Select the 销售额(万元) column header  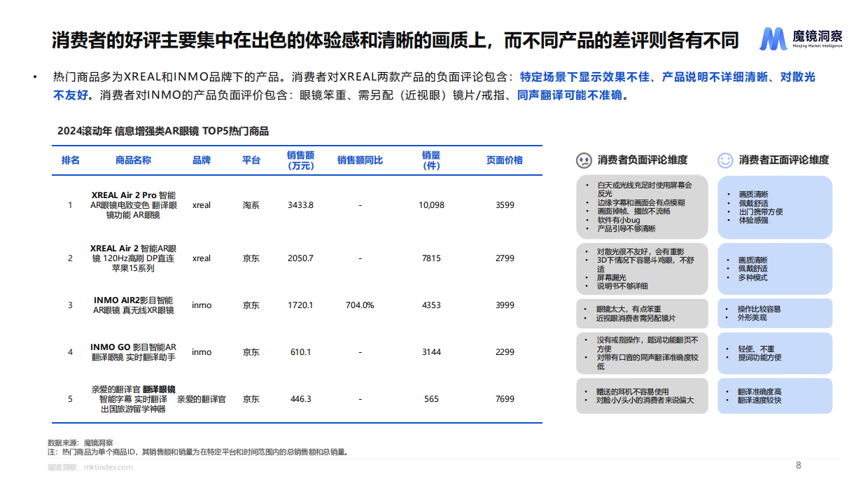[x=300, y=160]
